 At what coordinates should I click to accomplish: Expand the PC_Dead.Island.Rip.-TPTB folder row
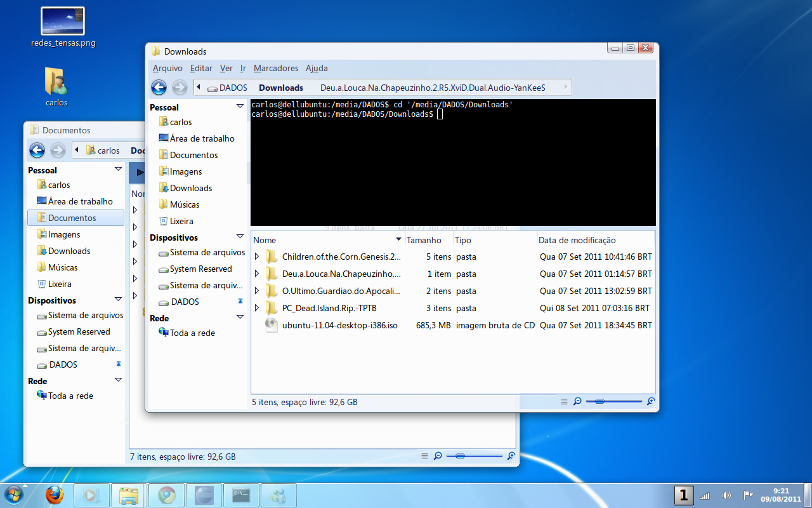tap(257, 308)
